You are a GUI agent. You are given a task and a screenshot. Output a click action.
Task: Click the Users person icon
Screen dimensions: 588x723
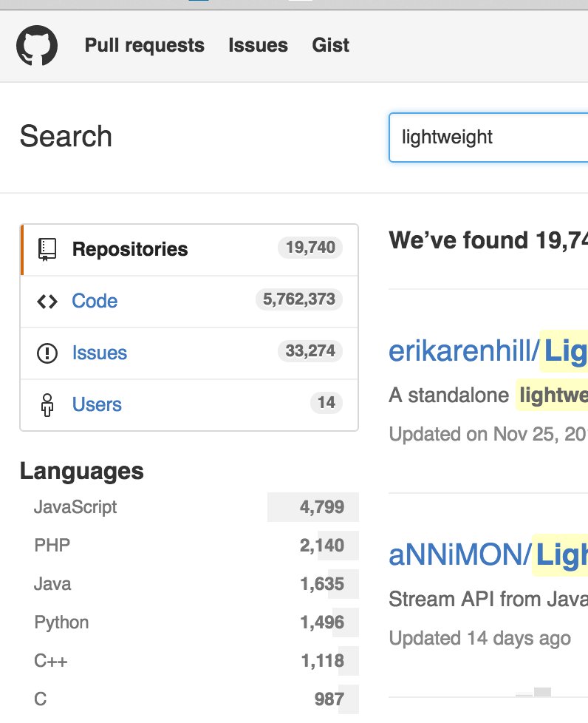tap(47, 405)
